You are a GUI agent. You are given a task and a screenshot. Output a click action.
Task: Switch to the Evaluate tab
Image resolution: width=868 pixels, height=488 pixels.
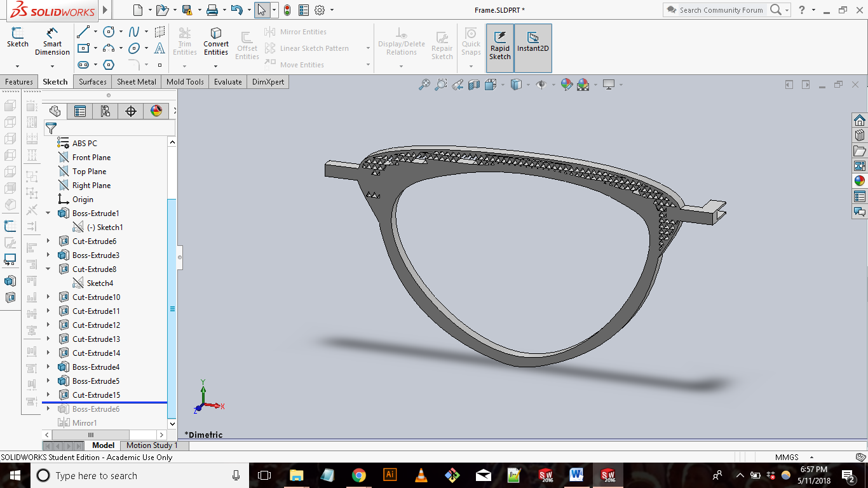tap(227, 82)
